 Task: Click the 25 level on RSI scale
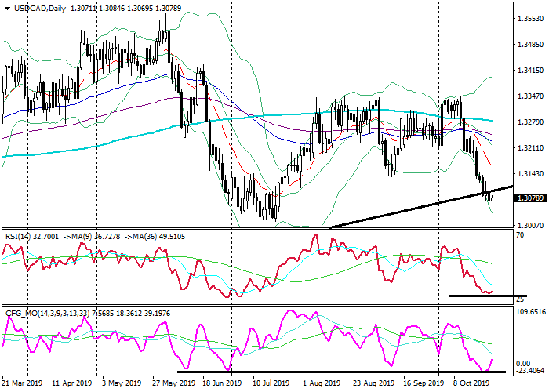pos(520,299)
